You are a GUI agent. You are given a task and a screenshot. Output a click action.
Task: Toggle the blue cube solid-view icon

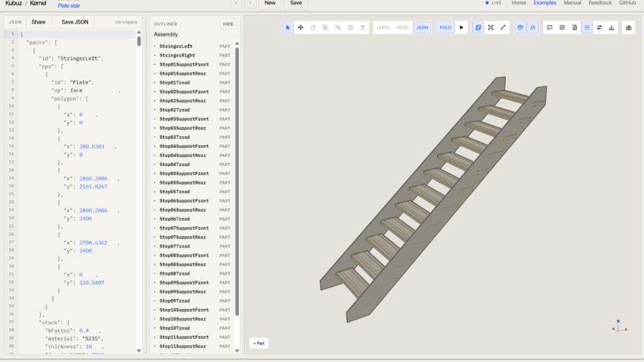pos(520,28)
